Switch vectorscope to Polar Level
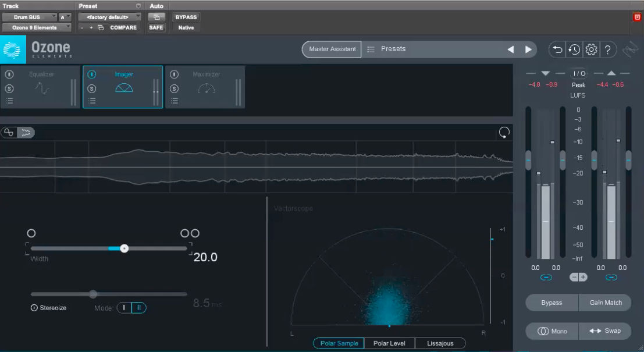The width and height of the screenshot is (644, 352). point(389,343)
